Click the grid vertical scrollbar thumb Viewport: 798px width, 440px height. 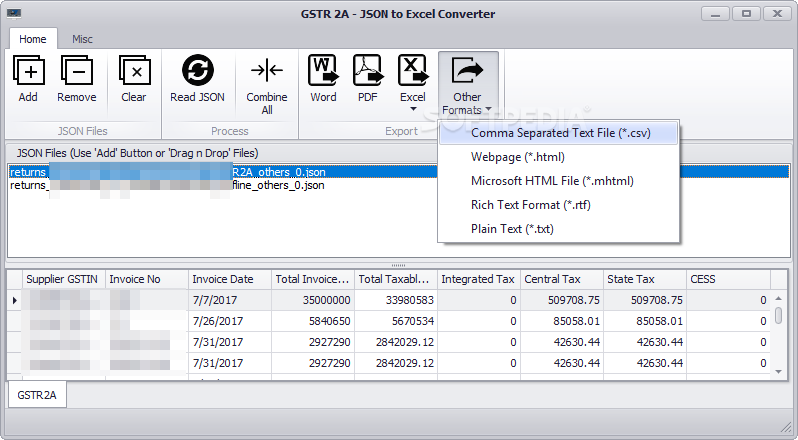pos(778,315)
